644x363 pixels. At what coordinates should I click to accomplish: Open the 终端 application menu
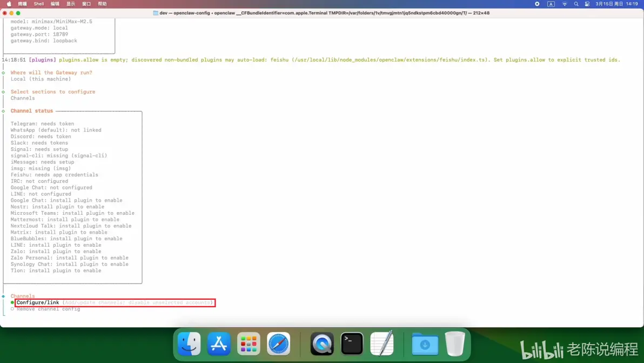pos(22,4)
